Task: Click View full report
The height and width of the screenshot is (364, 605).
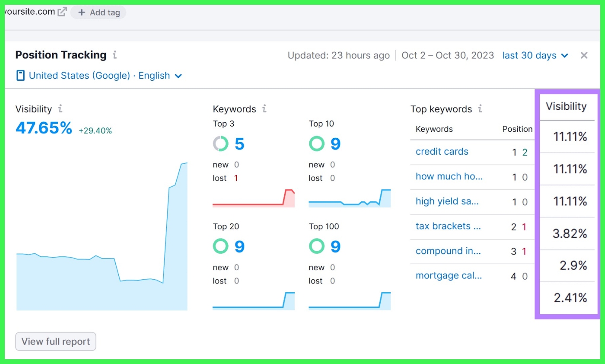Action: coord(55,341)
